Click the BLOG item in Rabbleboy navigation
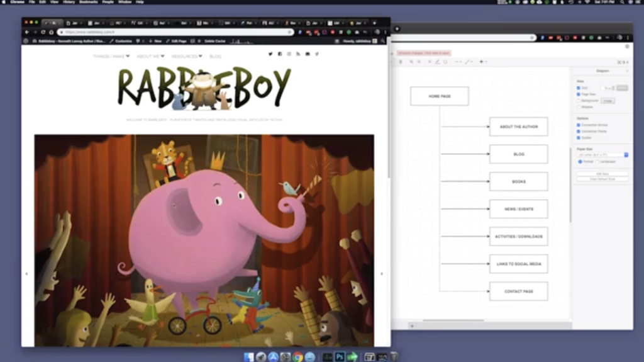Screen dimensions: 644x362 click(215, 57)
